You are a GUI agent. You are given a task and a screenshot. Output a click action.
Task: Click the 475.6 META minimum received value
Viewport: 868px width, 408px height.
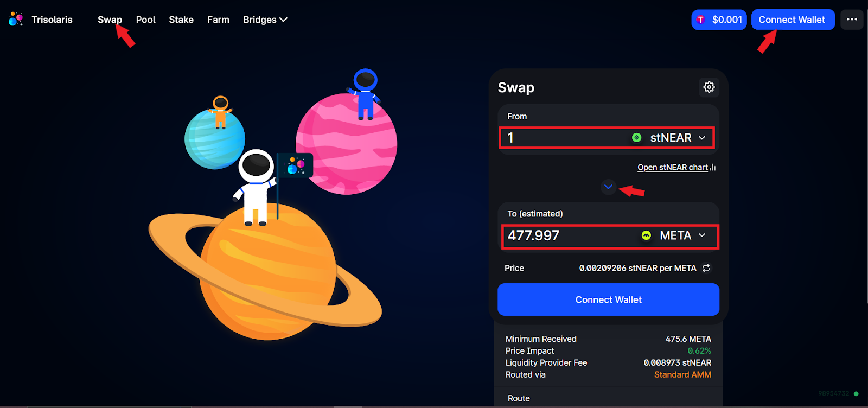[x=688, y=339]
